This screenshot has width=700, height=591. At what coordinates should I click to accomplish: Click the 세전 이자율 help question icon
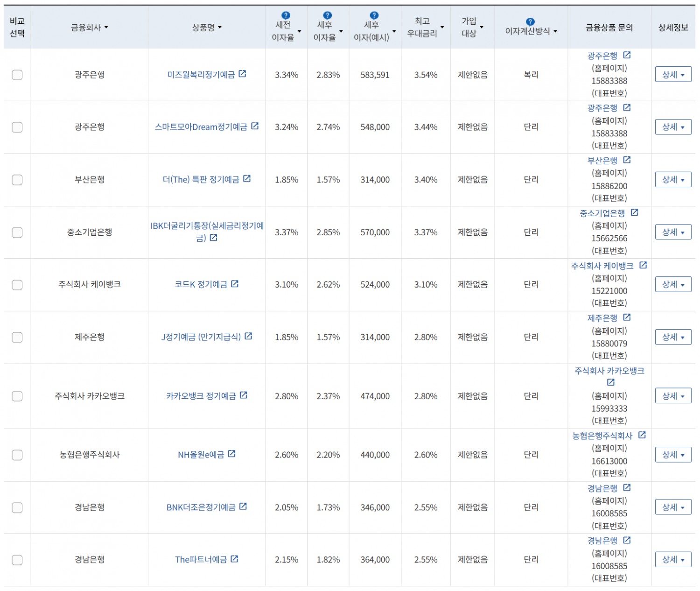click(286, 15)
